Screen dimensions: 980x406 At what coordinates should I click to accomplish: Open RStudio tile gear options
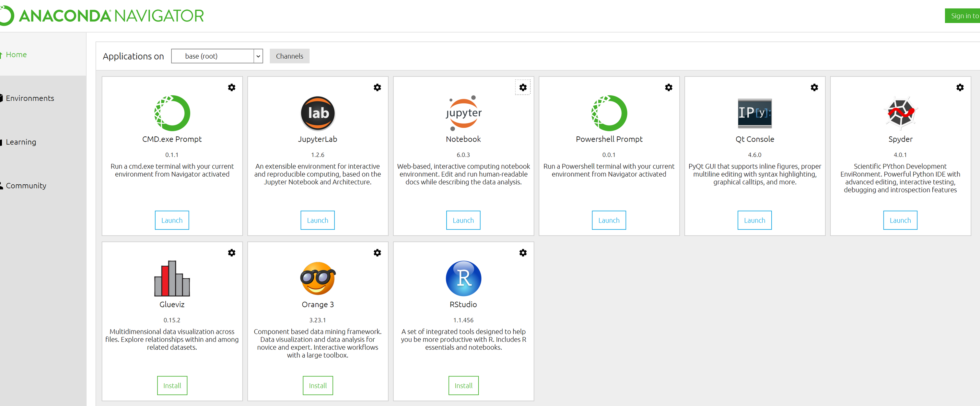(523, 253)
